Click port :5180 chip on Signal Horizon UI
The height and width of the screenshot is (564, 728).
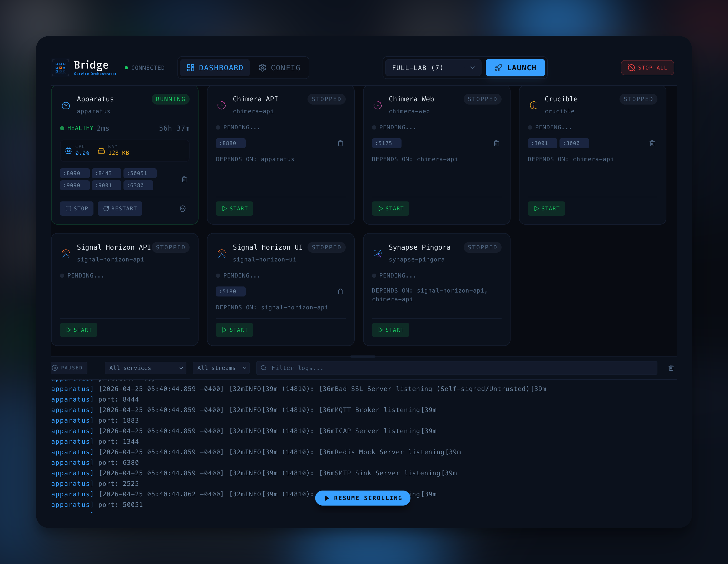[231, 292]
